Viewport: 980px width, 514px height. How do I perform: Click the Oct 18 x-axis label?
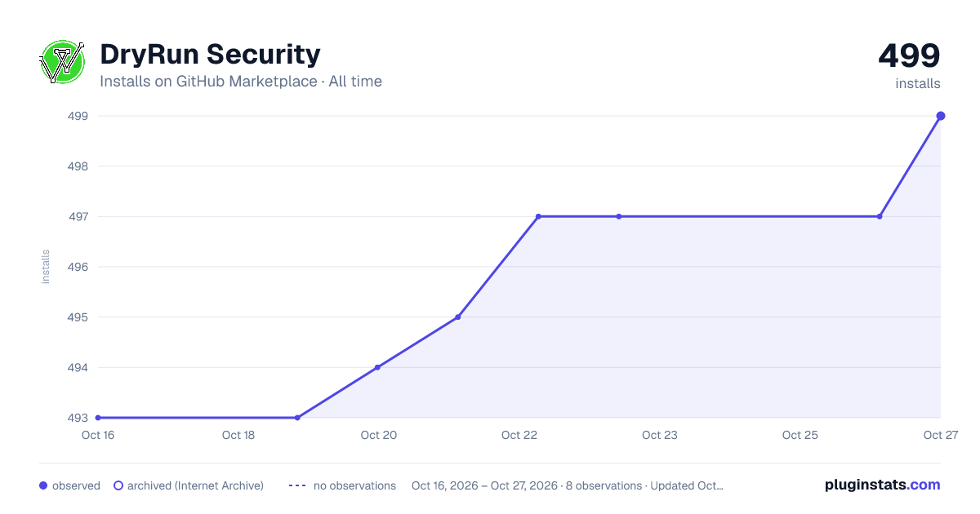pos(238,435)
